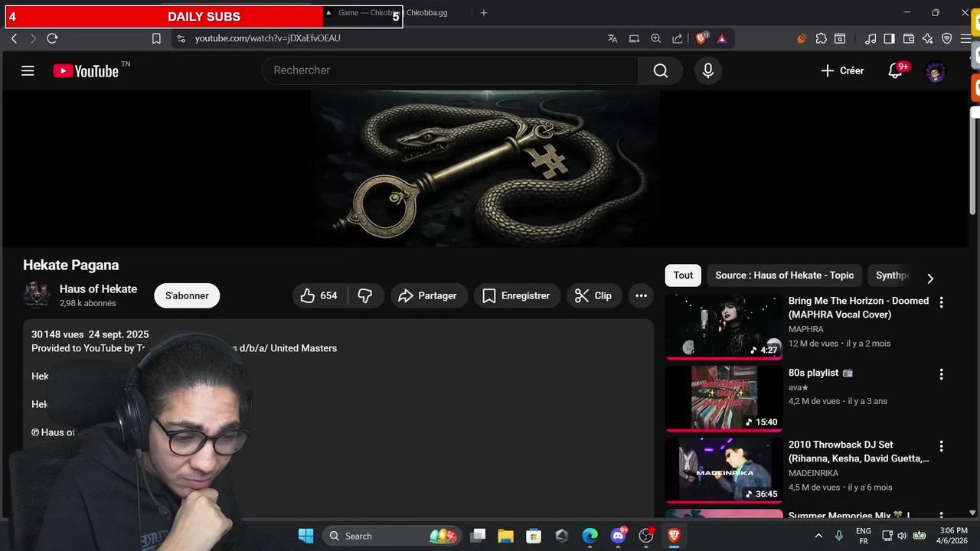Open the extensions puzzle icon
Image resolution: width=980 pixels, height=551 pixels.
(x=821, y=38)
